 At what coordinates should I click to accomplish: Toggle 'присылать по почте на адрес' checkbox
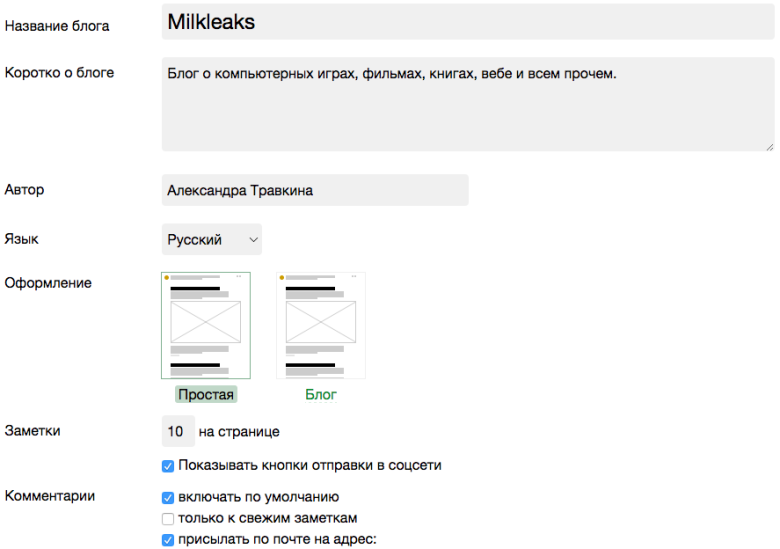(x=168, y=540)
